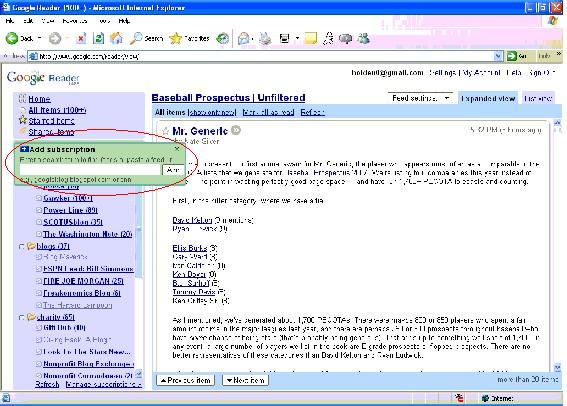Screen dimensions: 567x406
Task: Select the FIRE JOE MORGAN feed
Action: pos(83,281)
